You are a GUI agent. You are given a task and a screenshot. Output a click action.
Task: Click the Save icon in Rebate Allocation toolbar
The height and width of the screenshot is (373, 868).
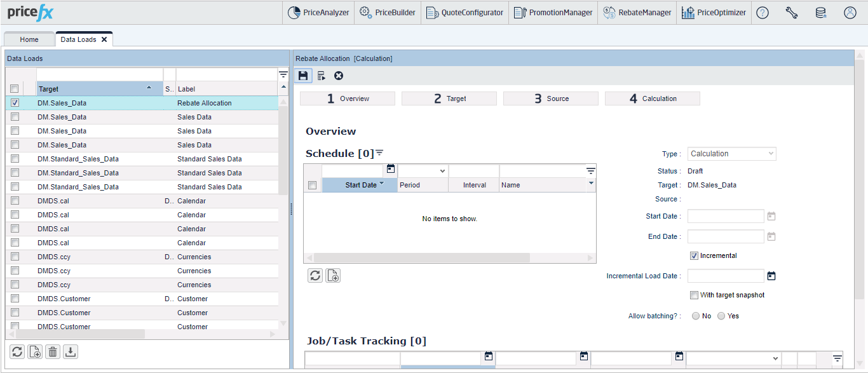click(x=303, y=76)
